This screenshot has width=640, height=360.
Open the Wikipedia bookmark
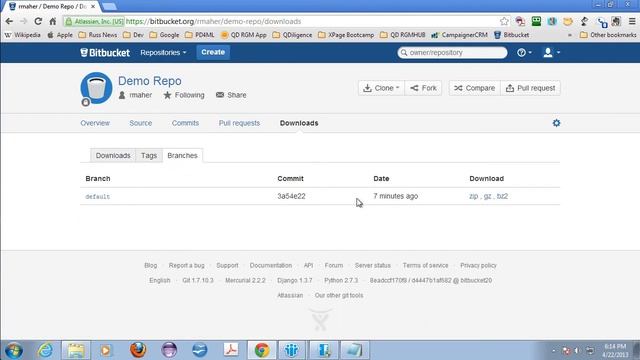23,35
